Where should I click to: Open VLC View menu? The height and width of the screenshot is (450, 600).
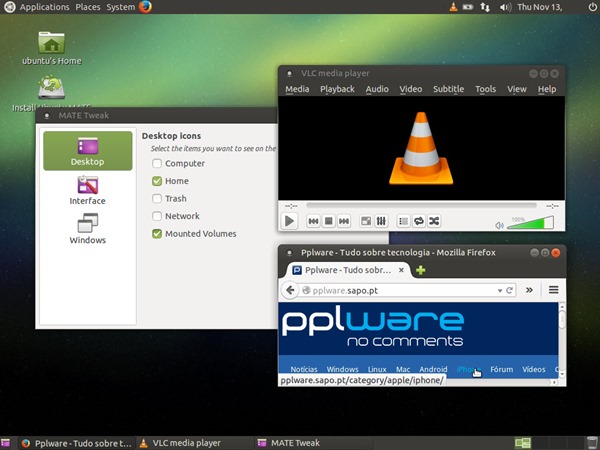click(517, 89)
